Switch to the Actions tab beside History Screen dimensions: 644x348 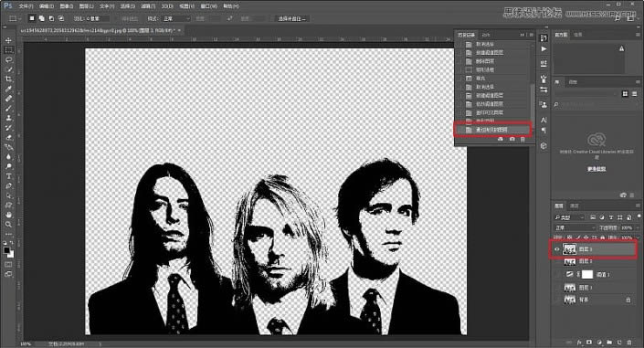[486, 35]
